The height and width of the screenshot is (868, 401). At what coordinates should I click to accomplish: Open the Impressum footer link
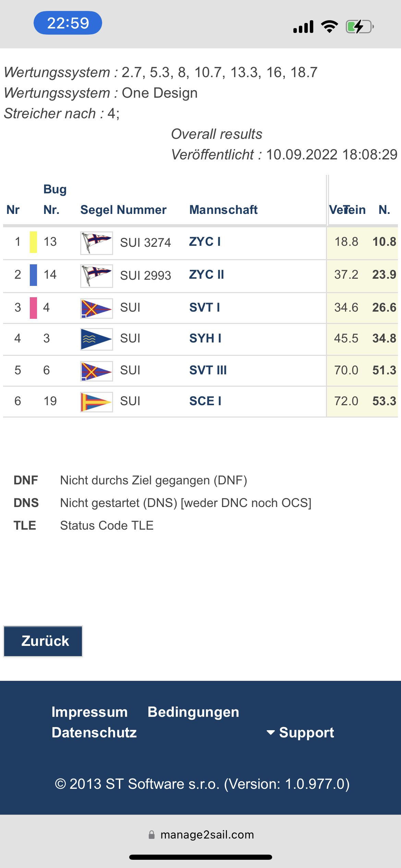point(89,712)
